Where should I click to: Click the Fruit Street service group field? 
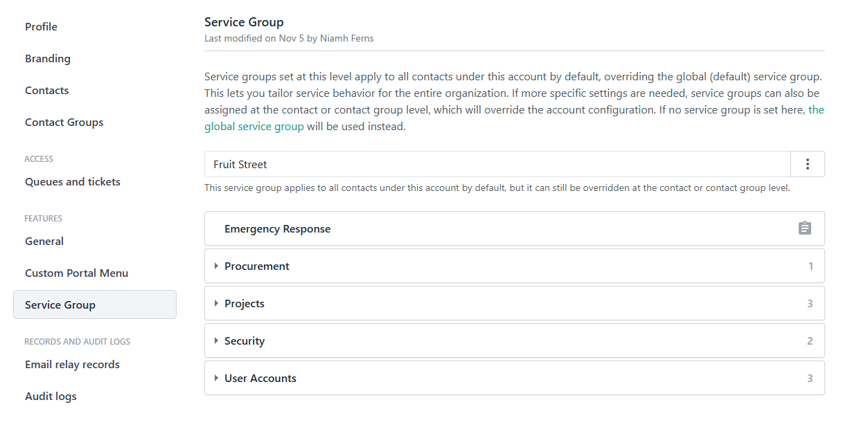pyautogui.click(x=497, y=164)
